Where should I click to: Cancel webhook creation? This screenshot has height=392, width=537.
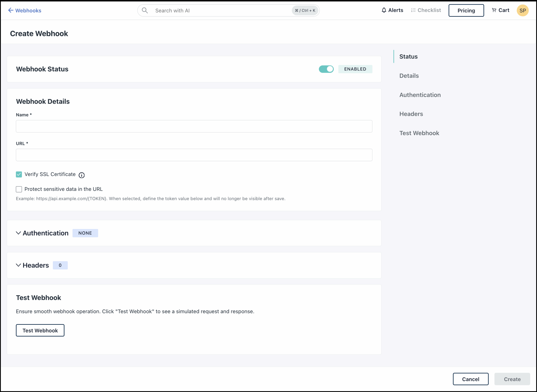pos(471,379)
